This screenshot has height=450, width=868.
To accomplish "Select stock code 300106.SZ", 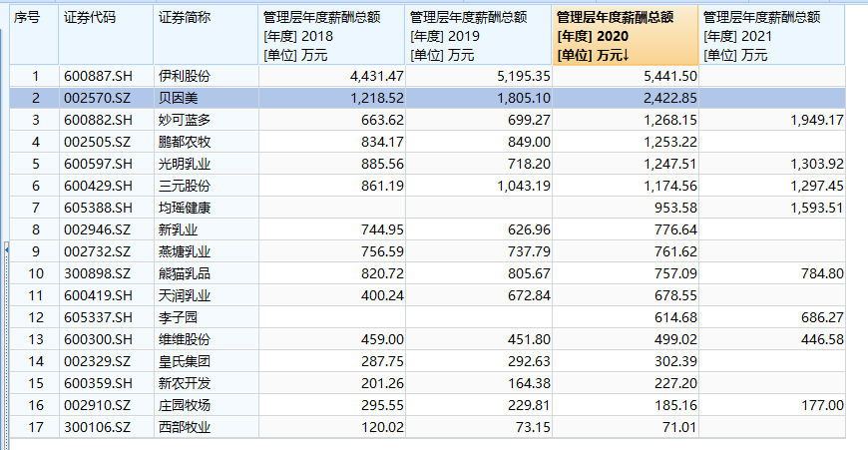I will [98, 427].
